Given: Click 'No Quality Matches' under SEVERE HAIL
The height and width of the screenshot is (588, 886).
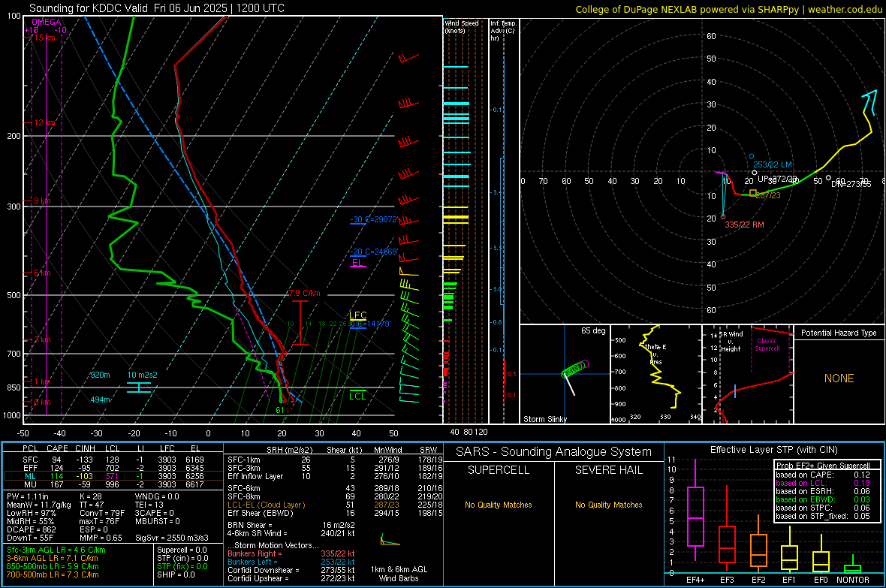Looking at the screenshot, I should [x=608, y=505].
